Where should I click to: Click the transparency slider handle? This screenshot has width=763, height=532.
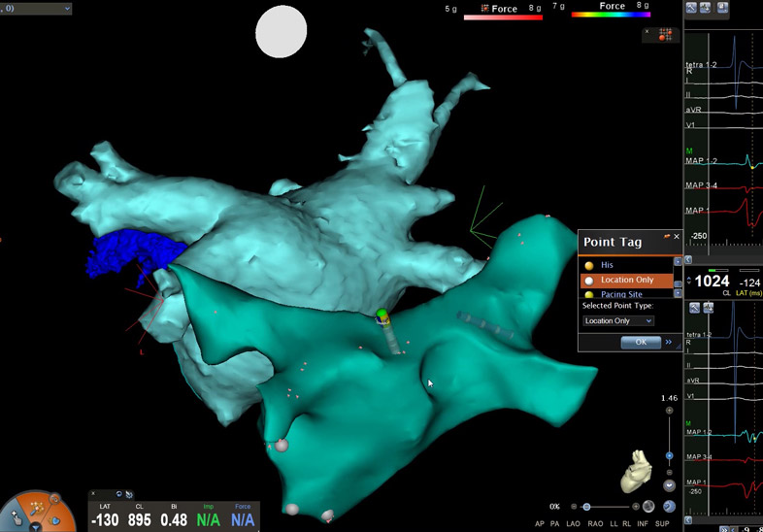586,507
